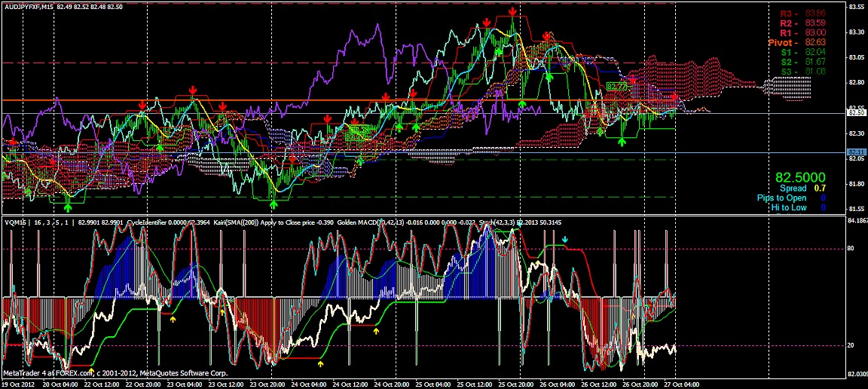This screenshot has width=868, height=389.
Task: Click the AUDJPYFXF,M15 chart title
Action: (27, 6)
